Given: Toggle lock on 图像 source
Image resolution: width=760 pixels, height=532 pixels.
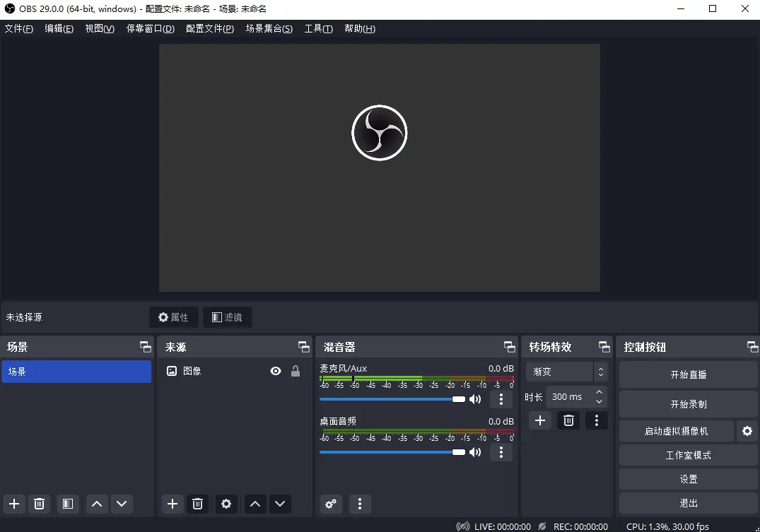Looking at the screenshot, I should 296,371.
